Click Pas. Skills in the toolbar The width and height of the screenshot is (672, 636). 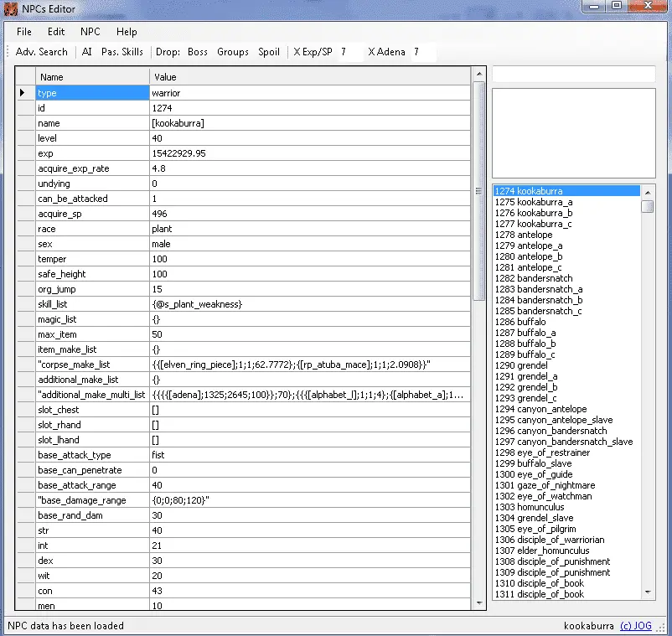[x=122, y=52]
